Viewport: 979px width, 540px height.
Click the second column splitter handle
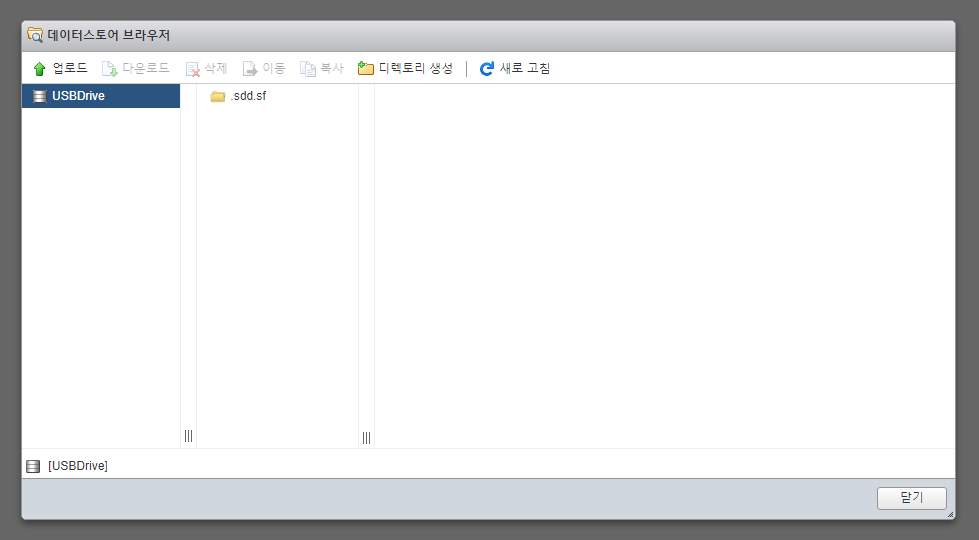367,438
